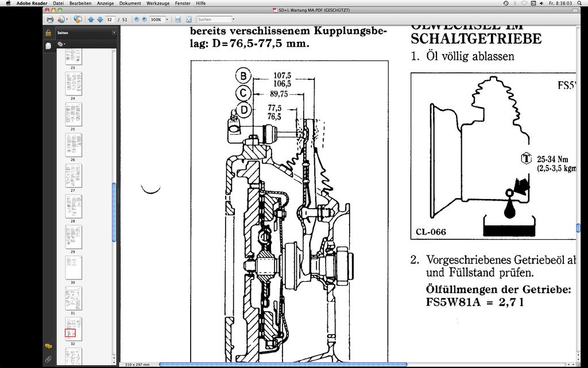Select page 26 thumbnail
The width and height of the screenshot is (588, 368).
[73, 145]
